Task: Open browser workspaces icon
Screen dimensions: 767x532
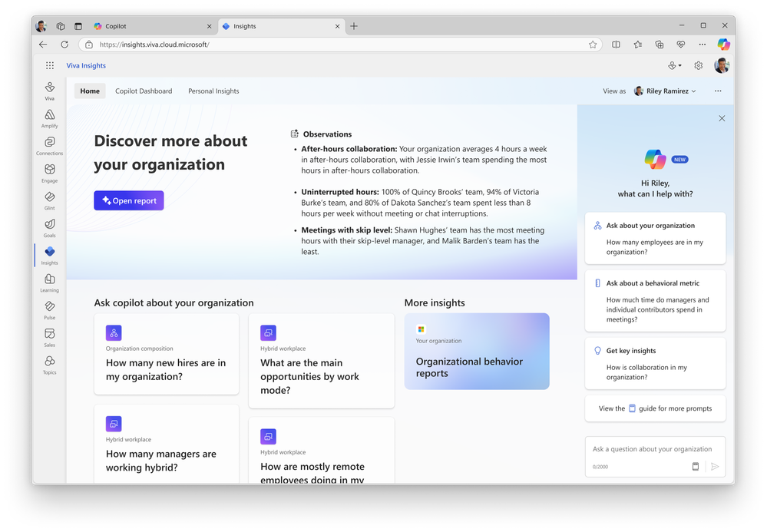Action: point(61,26)
